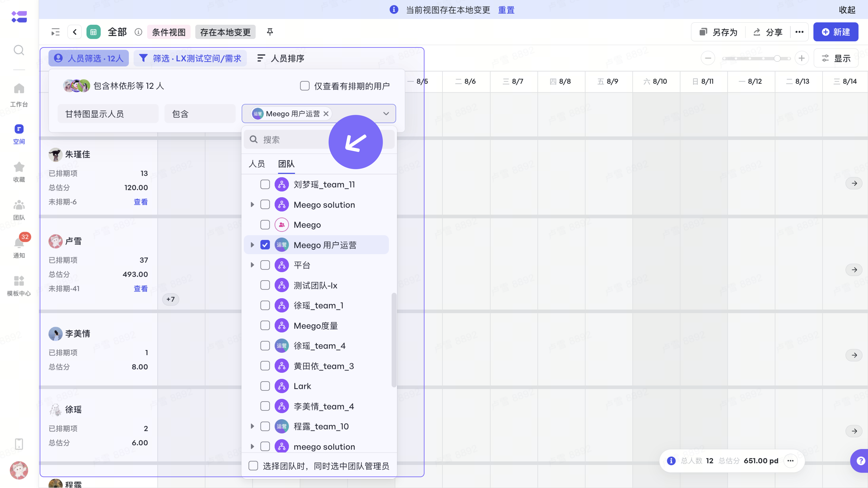Zoom in timeline with plus button

(802, 58)
